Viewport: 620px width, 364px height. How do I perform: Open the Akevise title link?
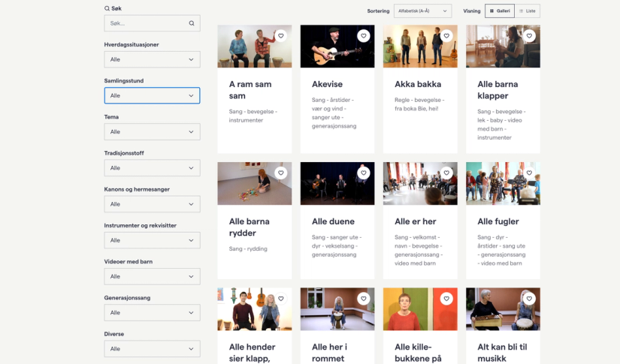pos(328,84)
